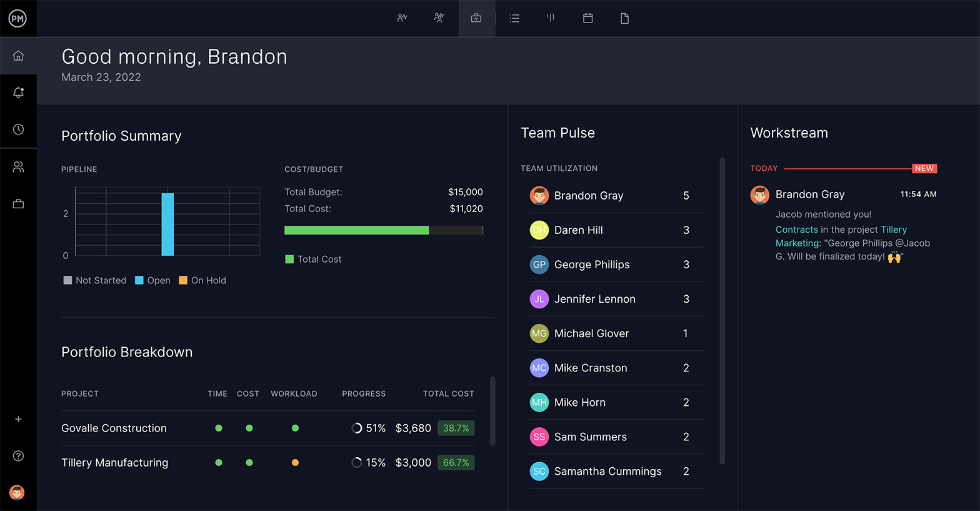This screenshot has height=511, width=980.
Task: Open the clock timesheet icon in sidebar
Action: tap(18, 129)
